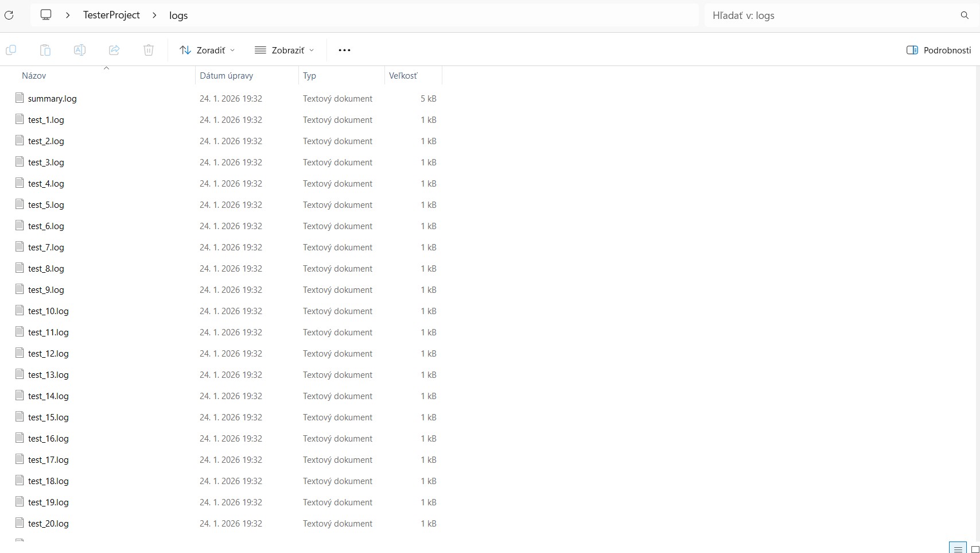Sort by Dátum úpravy column header
The image size is (980, 553).
click(227, 76)
